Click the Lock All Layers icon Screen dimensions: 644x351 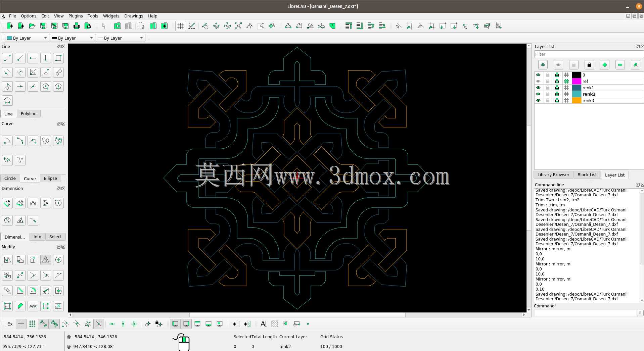tap(589, 65)
